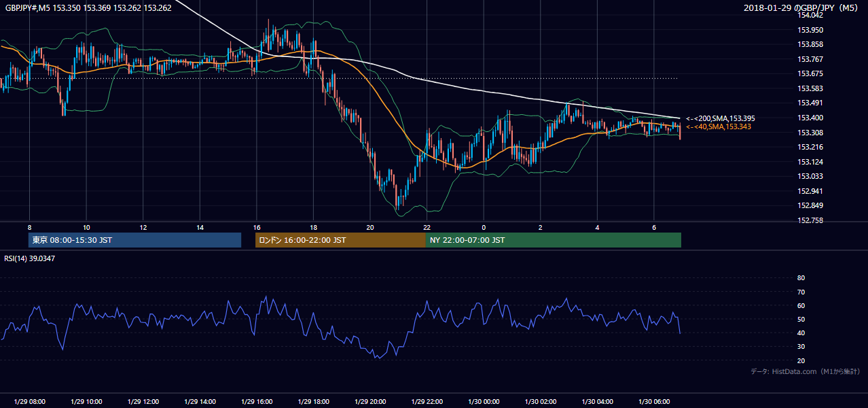Click the 153.308 price axis label
Viewport: 868px width, 408px height.
(809, 133)
